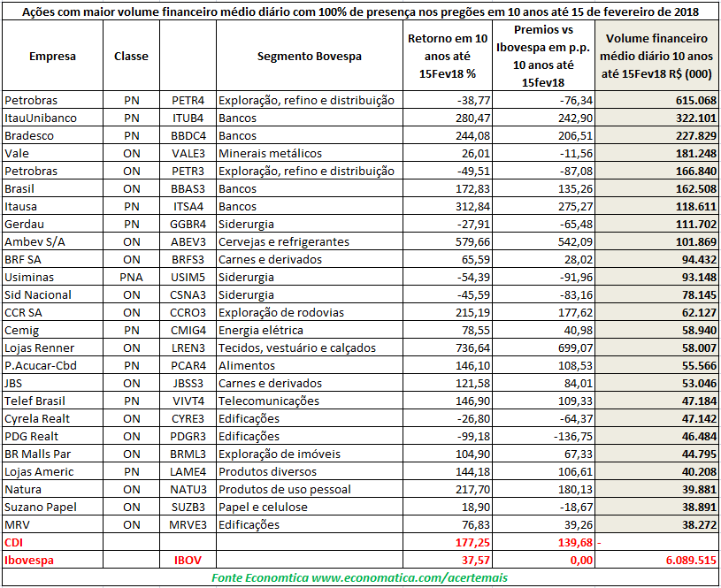
Task: Click the BBAS3 ticker cell
Action: [188, 189]
